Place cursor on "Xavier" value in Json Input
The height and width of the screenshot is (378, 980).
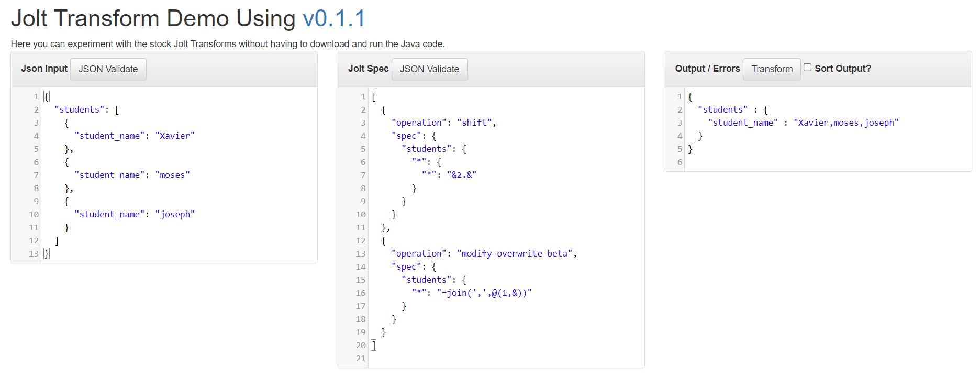pos(175,136)
